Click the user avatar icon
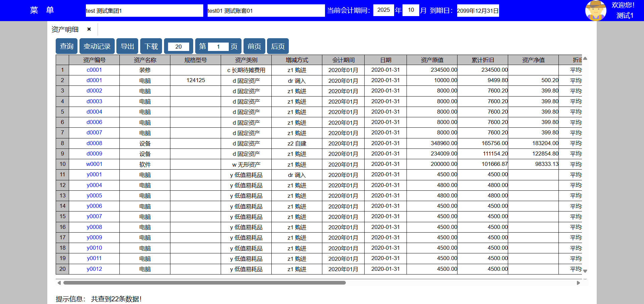This screenshot has height=304, width=644. [x=595, y=10]
